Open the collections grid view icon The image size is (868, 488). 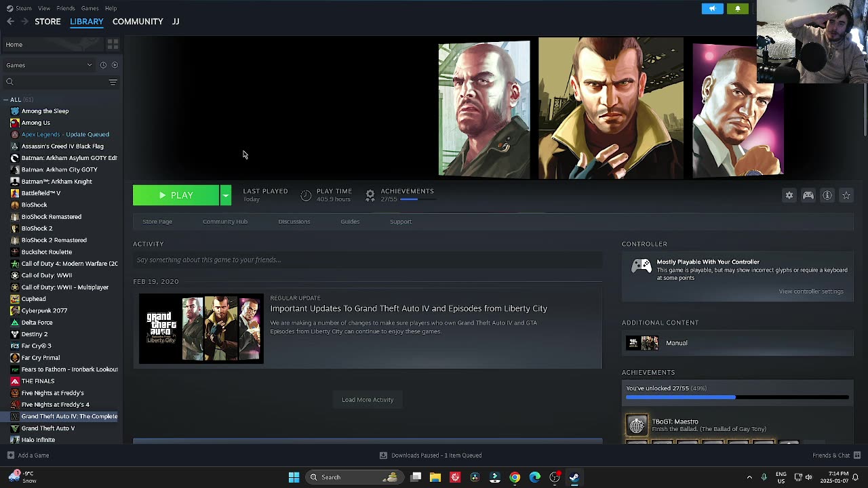click(x=113, y=44)
